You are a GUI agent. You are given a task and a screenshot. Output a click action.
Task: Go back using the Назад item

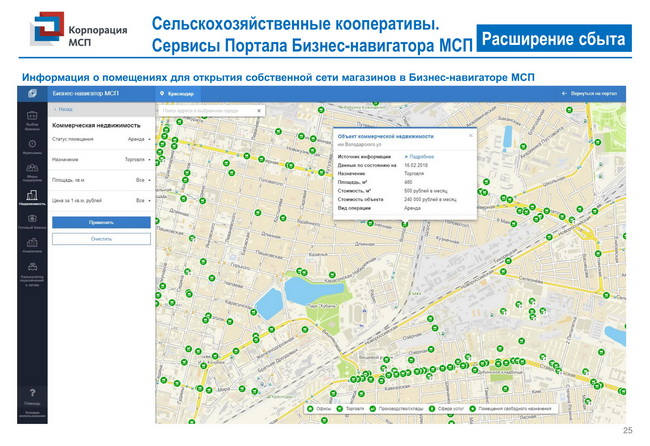point(65,108)
